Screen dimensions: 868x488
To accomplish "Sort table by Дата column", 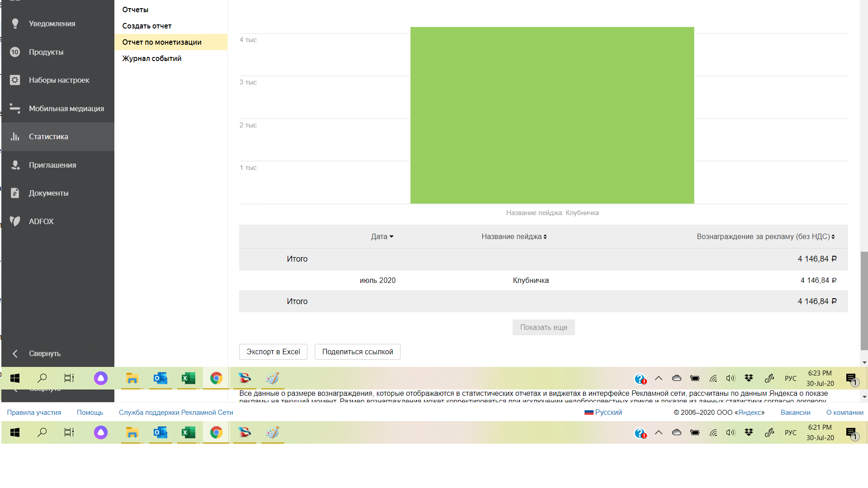I will click(x=382, y=237).
